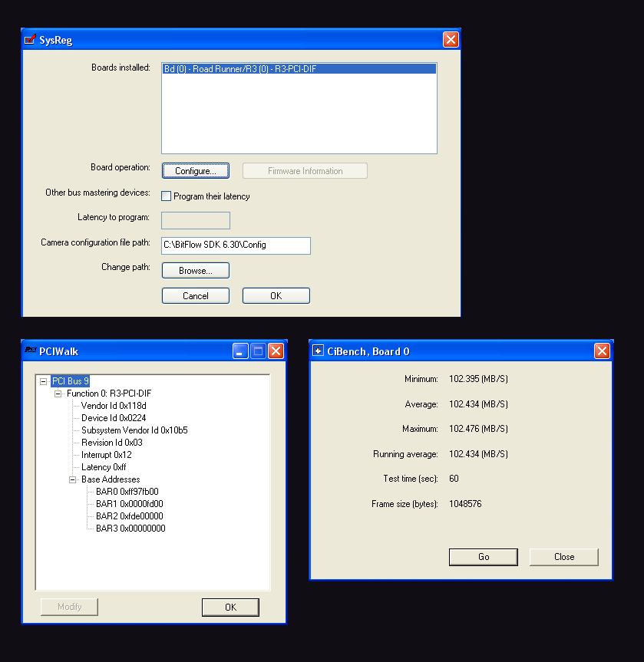Click the PCIWalk title bar icon

[31, 351]
